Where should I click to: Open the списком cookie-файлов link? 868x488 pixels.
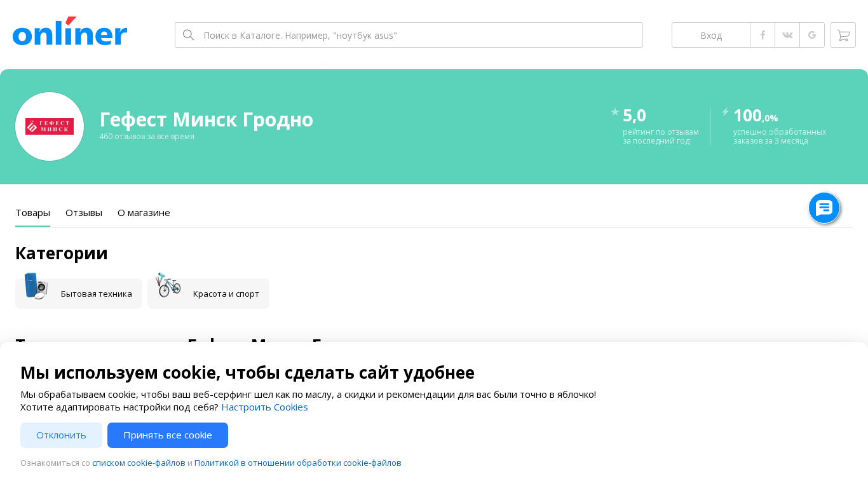139,463
